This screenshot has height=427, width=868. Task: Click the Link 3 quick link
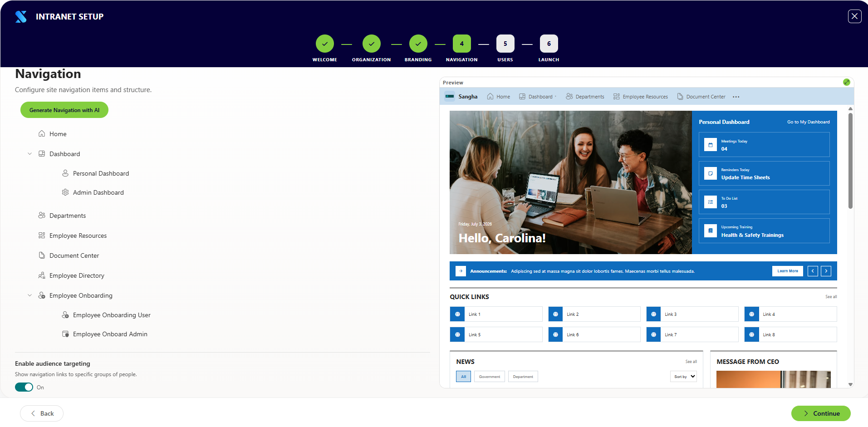click(692, 314)
